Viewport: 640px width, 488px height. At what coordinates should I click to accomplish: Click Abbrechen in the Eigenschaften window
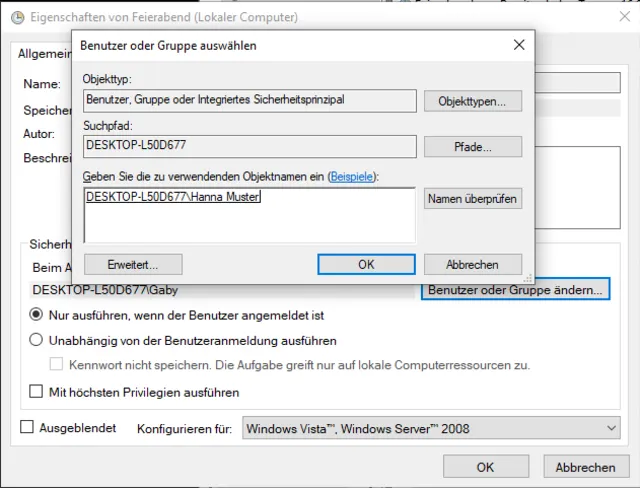point(586,467)
